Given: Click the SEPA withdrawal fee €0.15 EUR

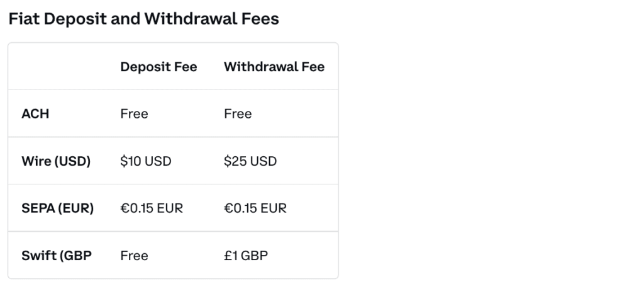Looking at the screenshot, I should [255, 208].
